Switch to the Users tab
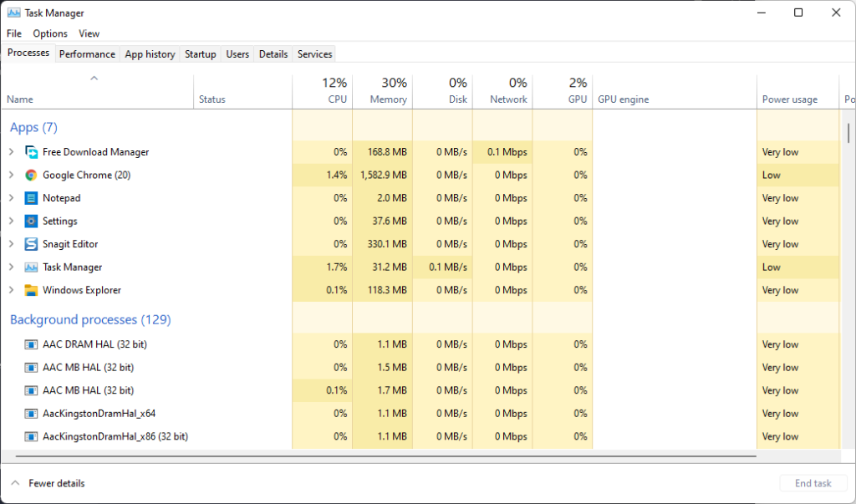The width and height of the screenshot is (856, 504). coord(237,54)
